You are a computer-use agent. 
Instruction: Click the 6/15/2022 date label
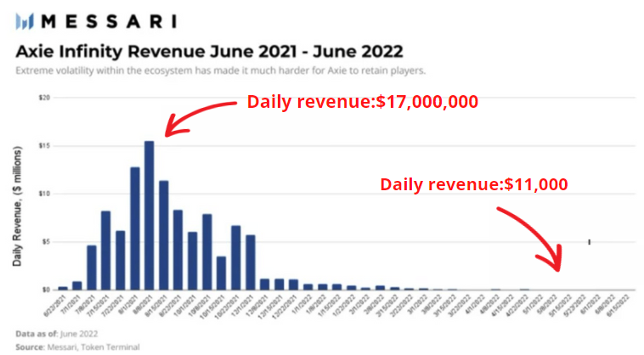619,305
